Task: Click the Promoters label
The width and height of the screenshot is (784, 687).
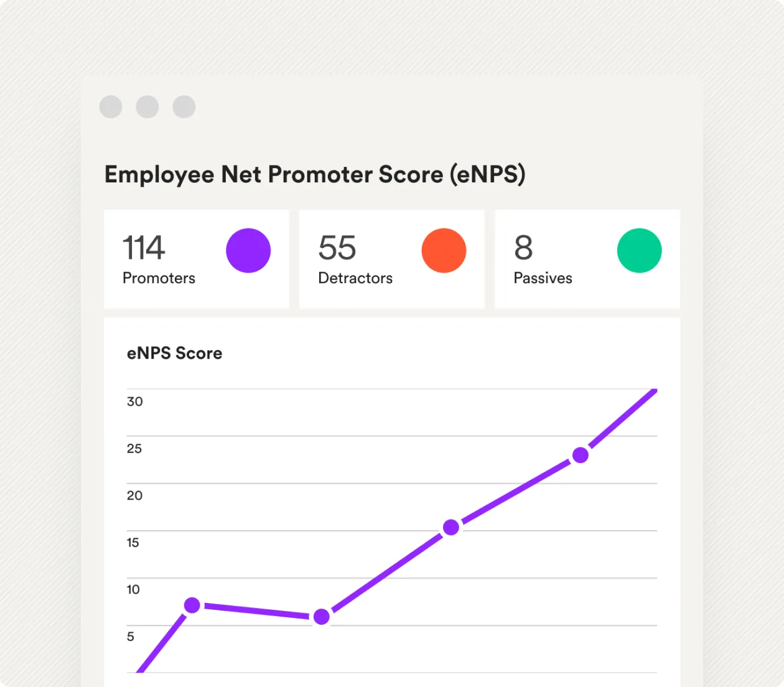Action: coord(159,278)
